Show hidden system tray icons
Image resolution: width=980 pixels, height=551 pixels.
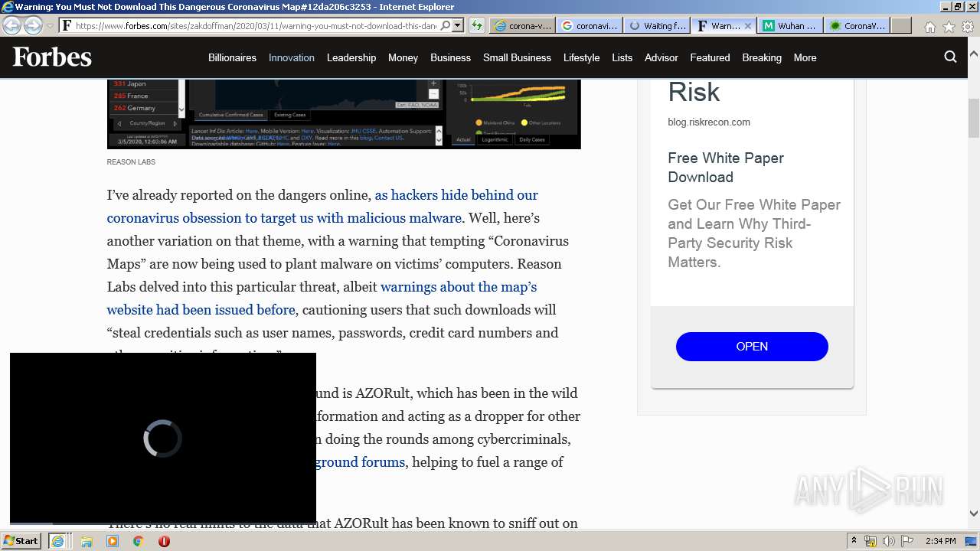pyautogui.click(x=854, y=541)
